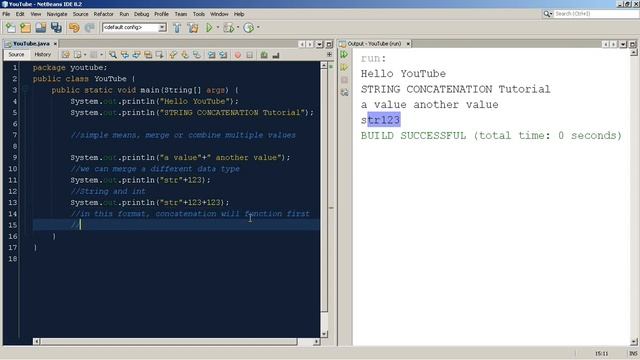This screenshot has width=640, height=360.
Task: Click the editor split handle plus icon
Action: point(329,55)
